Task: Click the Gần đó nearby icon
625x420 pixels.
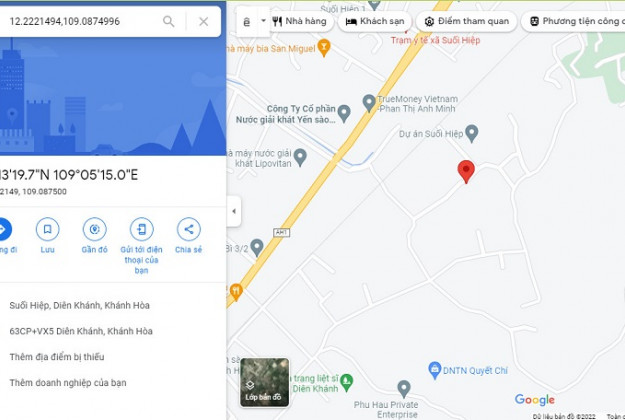Action: (94, 229)
